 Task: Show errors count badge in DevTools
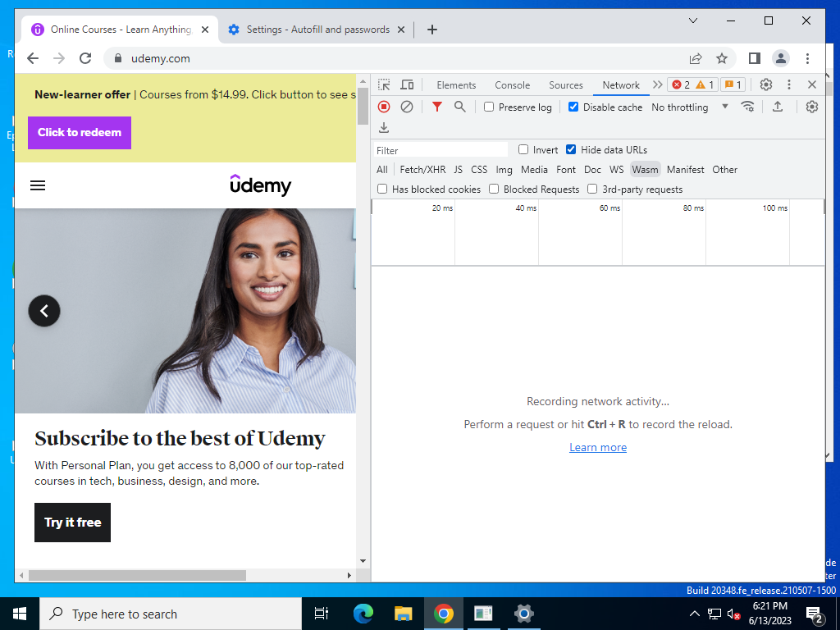692,84
